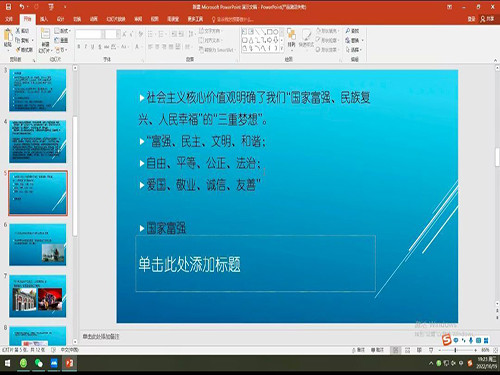This screenshot has width=500, height=375.
Task: Open the Select dropdown in Editing group
Action: pyautogui.click(x=354, y=50)
